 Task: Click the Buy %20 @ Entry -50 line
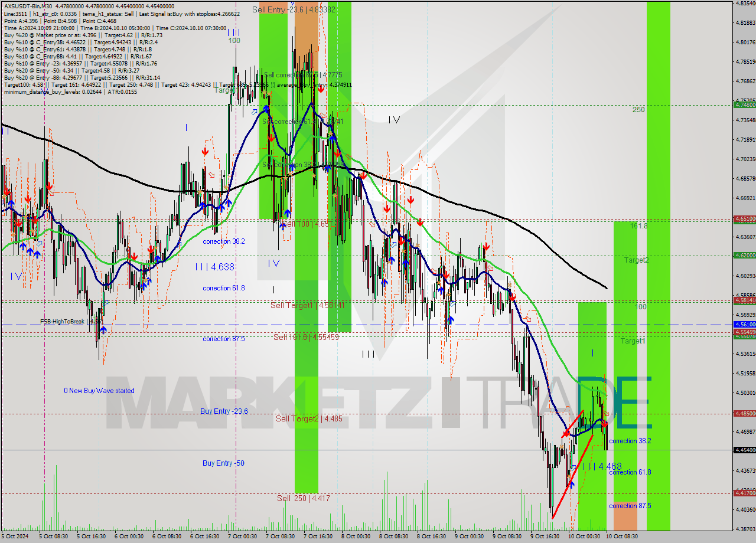[x=71, y=71]
